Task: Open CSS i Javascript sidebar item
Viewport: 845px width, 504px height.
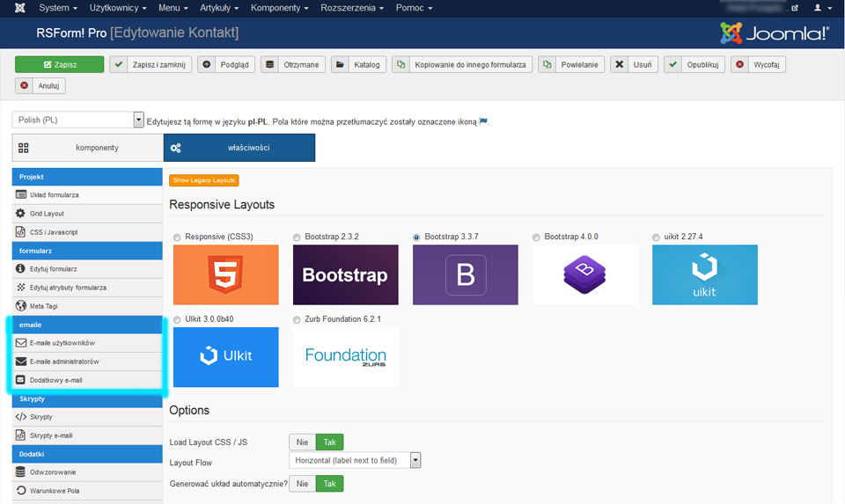Action: [x=87, y=232]
